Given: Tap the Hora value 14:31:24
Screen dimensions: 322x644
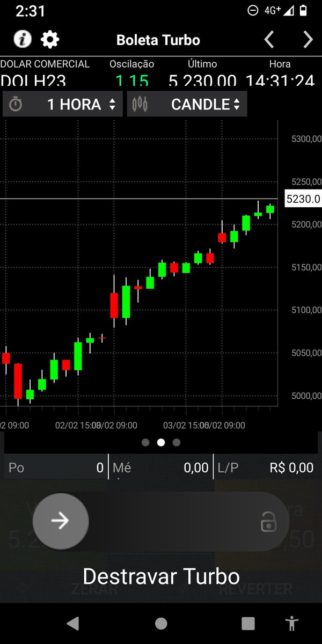Looking at the screenshot, I should click(280, 81).
